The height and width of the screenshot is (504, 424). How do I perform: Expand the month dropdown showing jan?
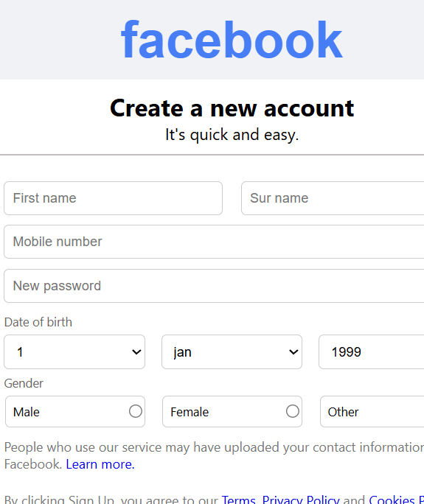click(x=232, y=351)
